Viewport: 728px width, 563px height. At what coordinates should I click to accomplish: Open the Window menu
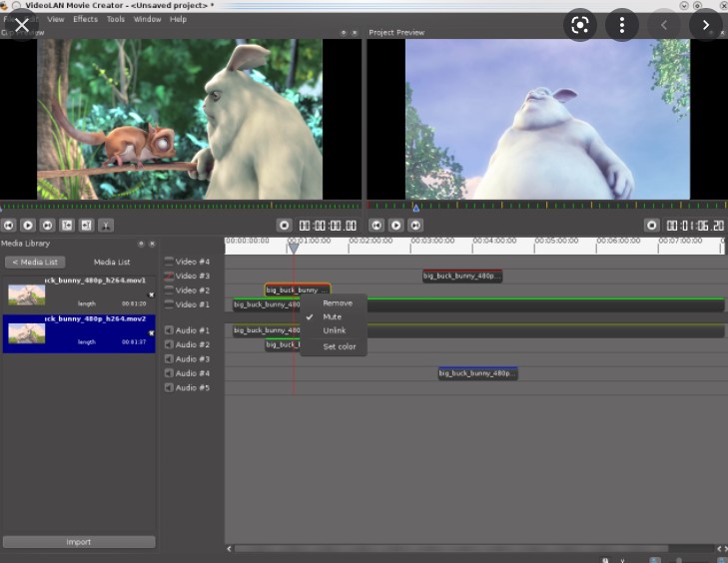click(x=147, y=19)
